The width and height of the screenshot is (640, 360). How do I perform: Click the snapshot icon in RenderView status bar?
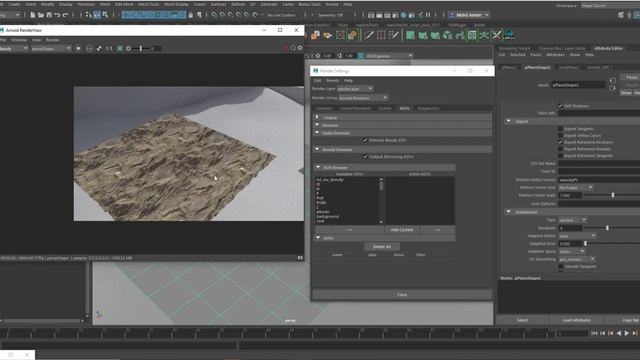[300, 258]
